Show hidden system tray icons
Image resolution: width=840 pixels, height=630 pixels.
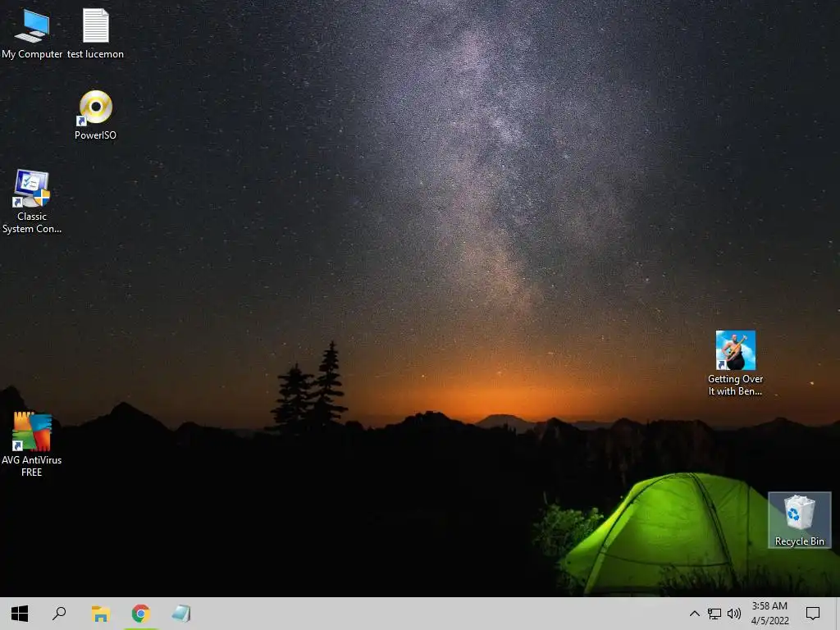[694, 614]
